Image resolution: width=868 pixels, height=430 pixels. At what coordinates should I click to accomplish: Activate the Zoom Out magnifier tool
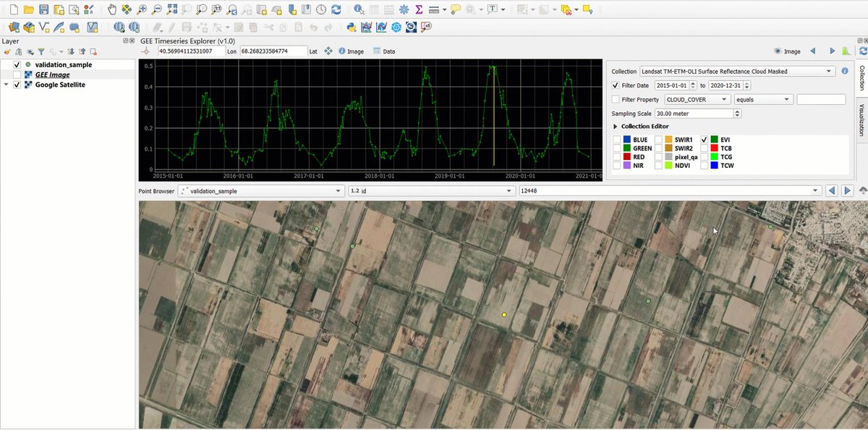coord(156,9)
